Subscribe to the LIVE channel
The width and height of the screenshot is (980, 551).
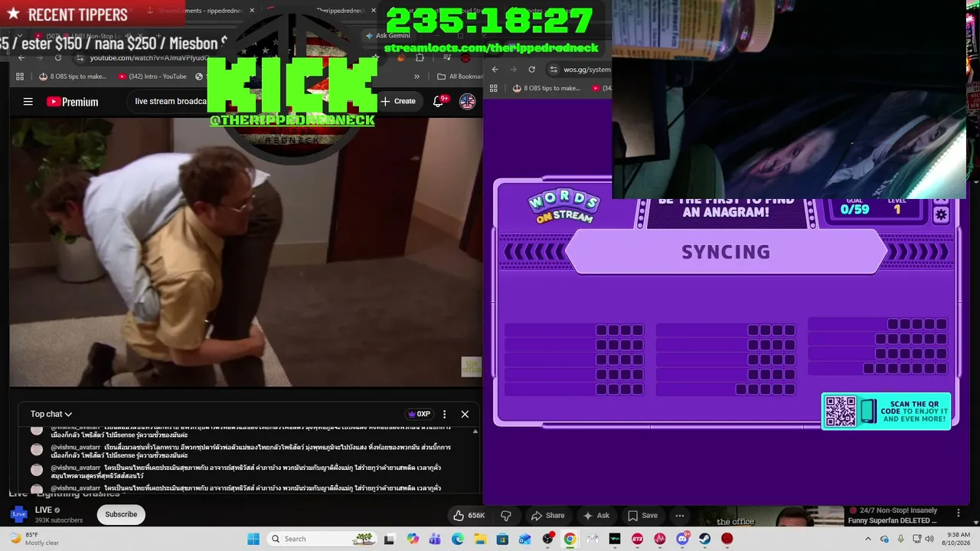[x=121, y=514]
